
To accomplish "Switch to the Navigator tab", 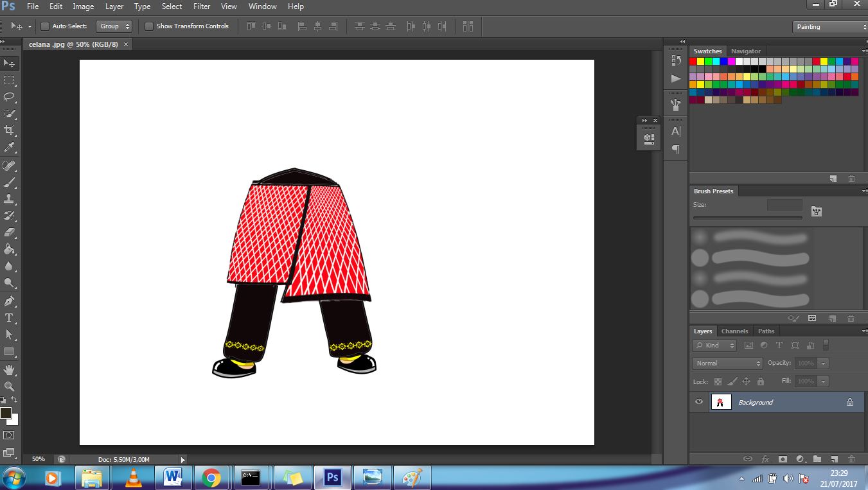I will click(x=745, y=51).
